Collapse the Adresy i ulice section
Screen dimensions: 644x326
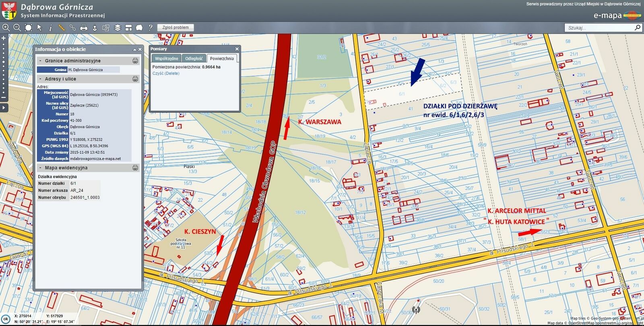40,79
